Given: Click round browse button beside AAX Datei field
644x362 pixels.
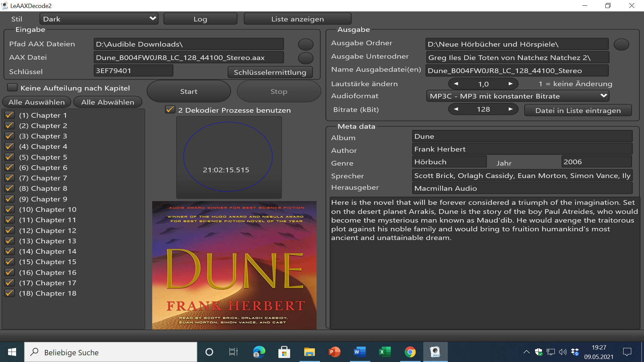Looking at the screenshot, I should [306, 58].
